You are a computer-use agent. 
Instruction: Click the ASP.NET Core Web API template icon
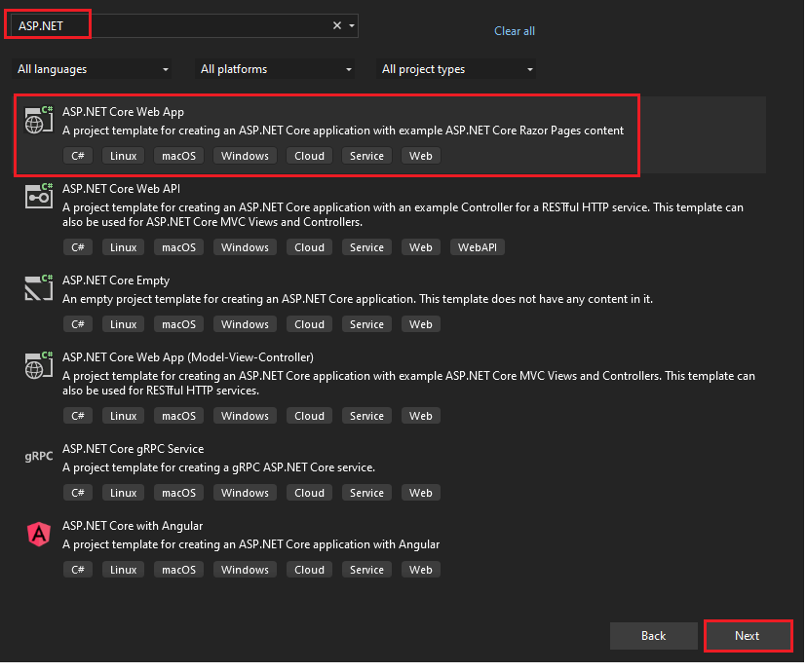(39, 197)
